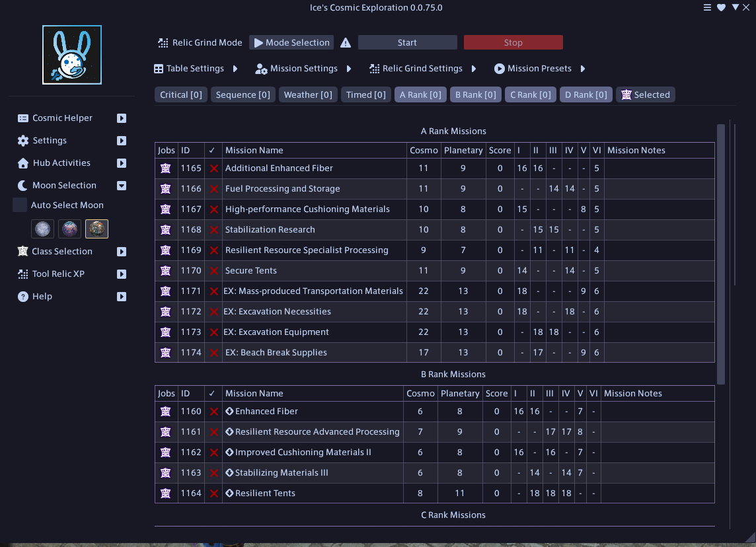This screenshot has width=756, height=547.
Task: Click the Mode Selection button
Action: coord(292,42)
